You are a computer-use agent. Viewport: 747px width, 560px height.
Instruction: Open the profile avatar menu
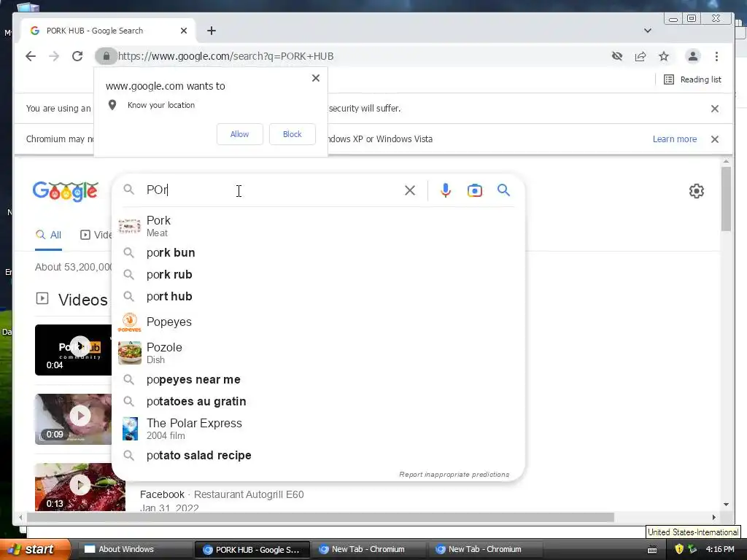click(x=693, y=56)
